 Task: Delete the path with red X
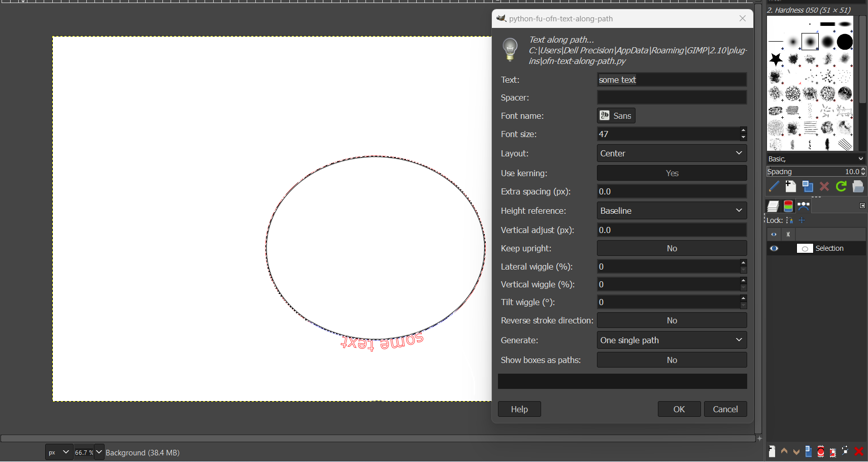click(x=859, y=451)
